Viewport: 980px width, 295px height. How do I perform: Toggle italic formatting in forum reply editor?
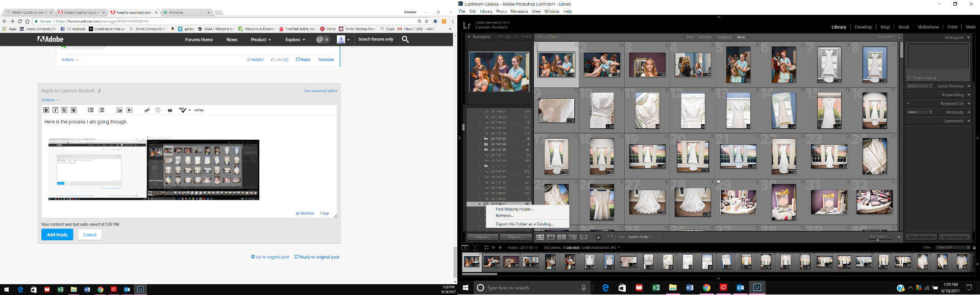[x=55, y=110]
